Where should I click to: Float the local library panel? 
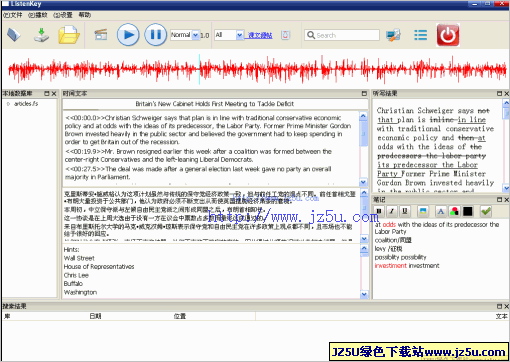tap(47, 94)
